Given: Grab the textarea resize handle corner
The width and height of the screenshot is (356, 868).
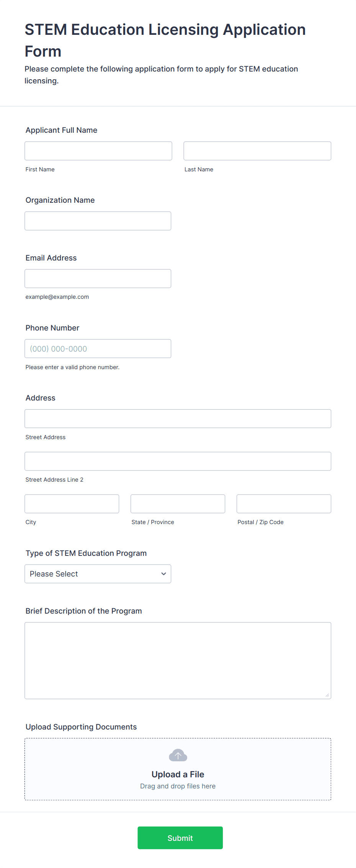Looking at the screenshot, I should click(x=327, y=695).
